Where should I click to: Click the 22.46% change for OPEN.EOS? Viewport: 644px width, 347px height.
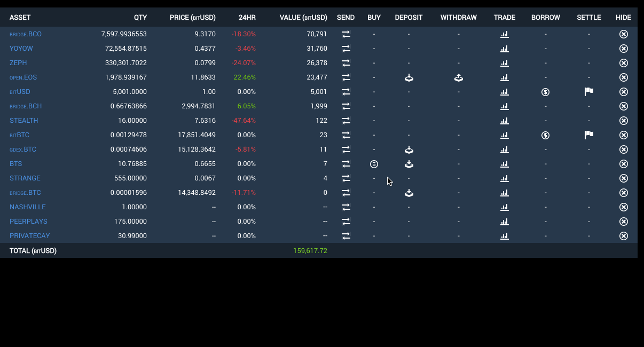pyautogui.click(x=245, y=77)
